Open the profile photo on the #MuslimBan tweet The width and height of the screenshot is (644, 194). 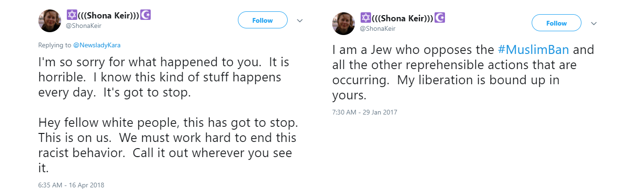pyautogui.click(x=344, y=23)
